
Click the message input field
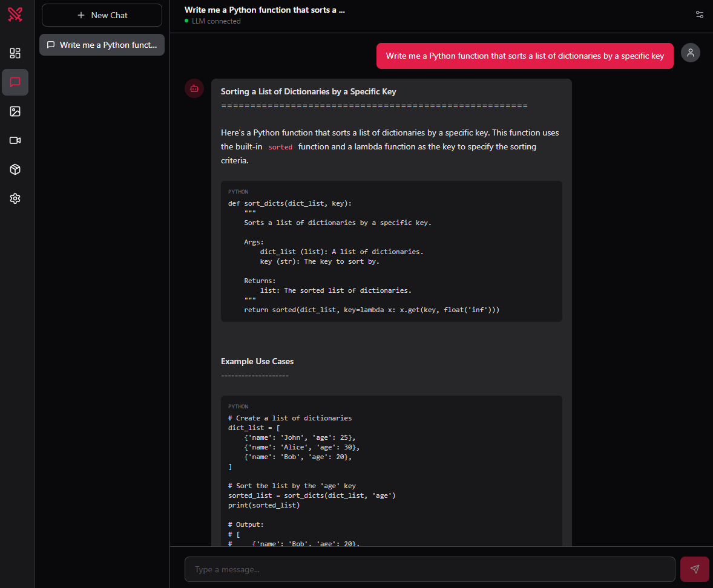(x=430, y=569)
